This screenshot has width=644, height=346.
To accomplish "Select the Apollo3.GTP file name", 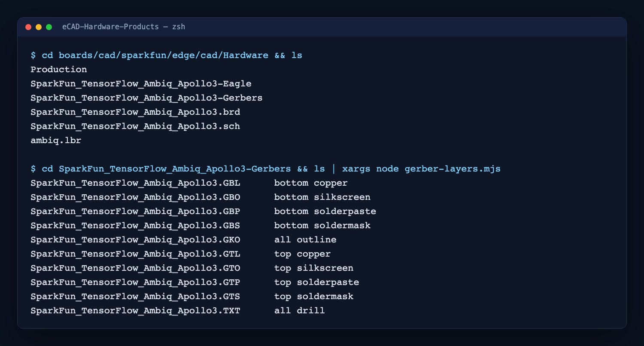I will click(x=135, y=282).
